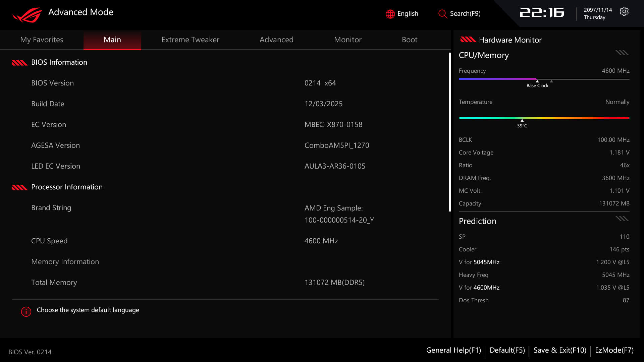Collapse the CPU/Memory monitor panel
The width and height of the screenshot is (644, 362).
tap(622, 52)
